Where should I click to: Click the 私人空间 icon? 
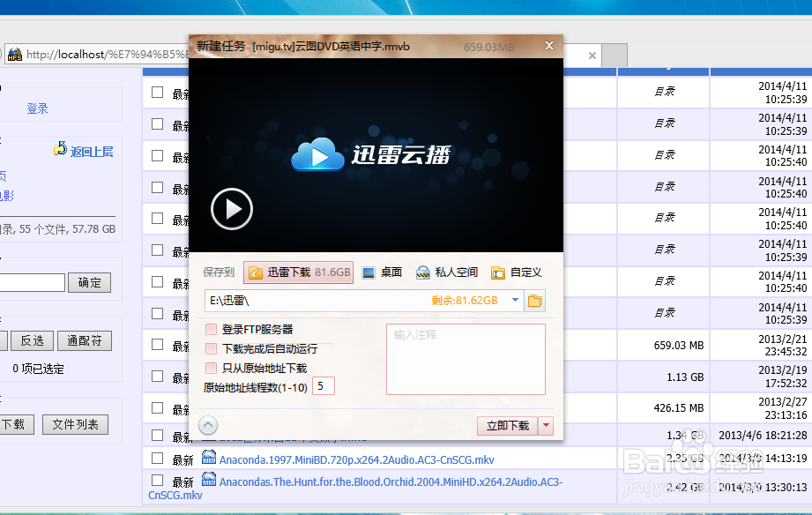point(423,272)
